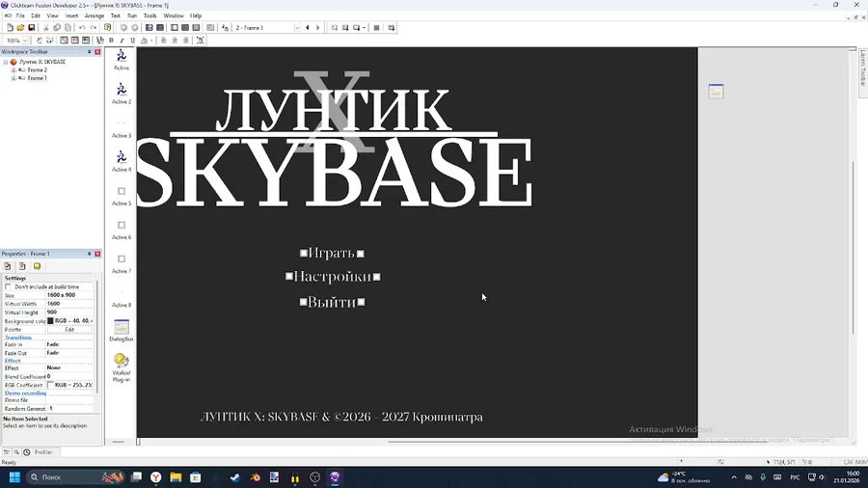
Task: Enable Don't include at build time checkbox
Action: click(8, 287)
